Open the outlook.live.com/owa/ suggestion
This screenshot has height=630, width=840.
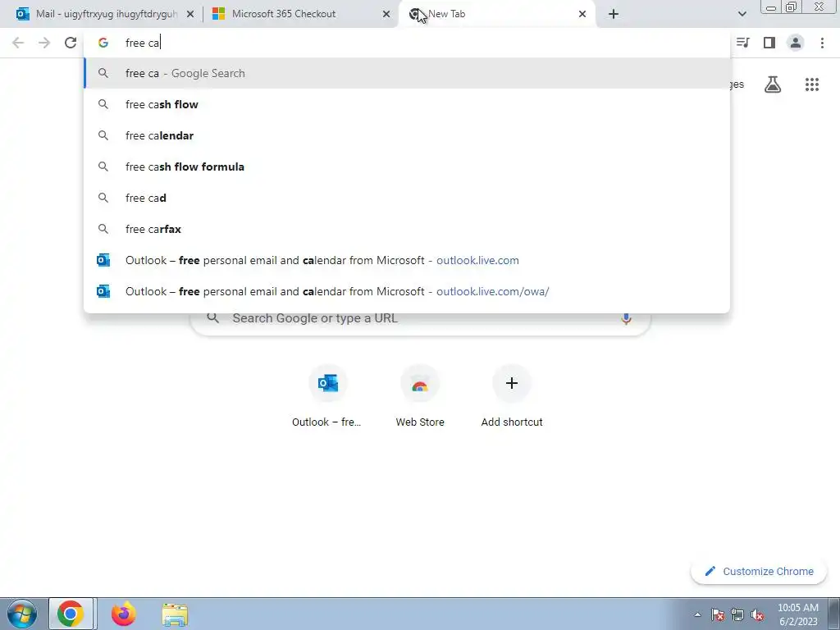(x=407, y=291)
